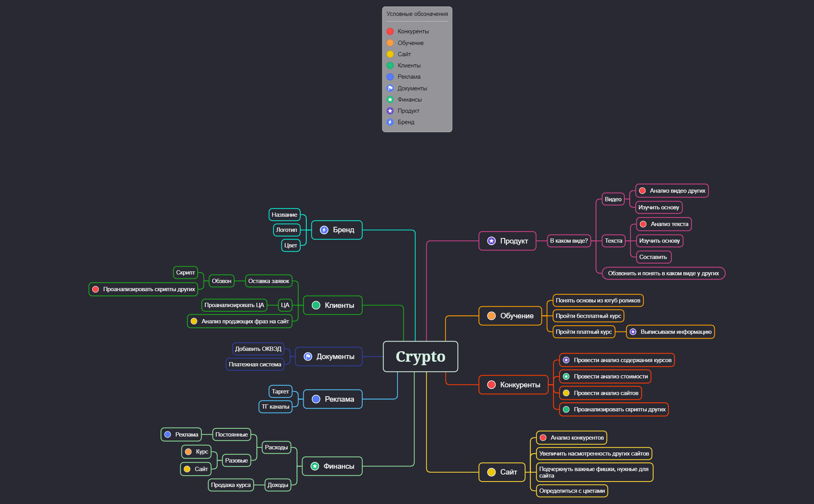Click the green circle on the Клиенты node

316,305
